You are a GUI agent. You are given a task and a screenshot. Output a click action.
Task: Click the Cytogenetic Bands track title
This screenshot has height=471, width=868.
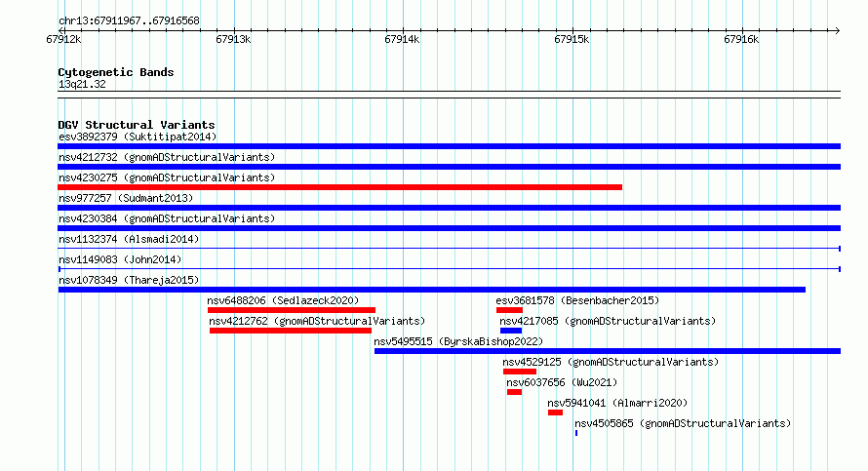[x=116, y=72]
